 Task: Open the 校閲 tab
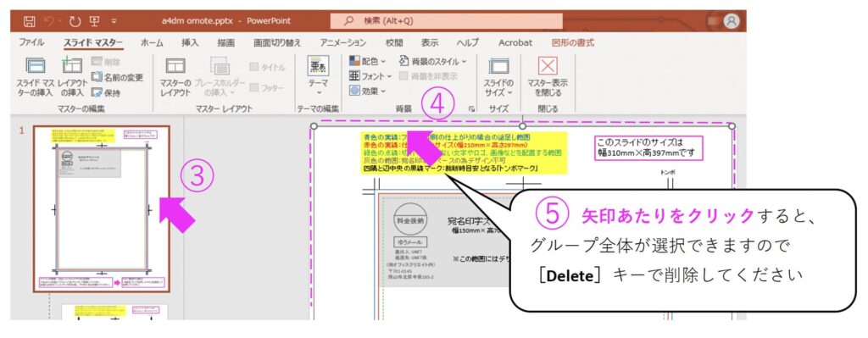tap(394, 42)
